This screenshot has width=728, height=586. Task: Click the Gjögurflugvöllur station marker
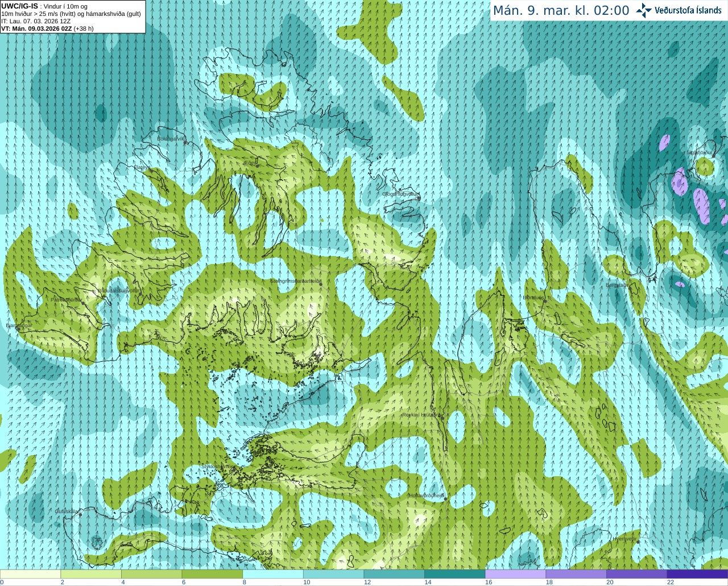[419, 198]
